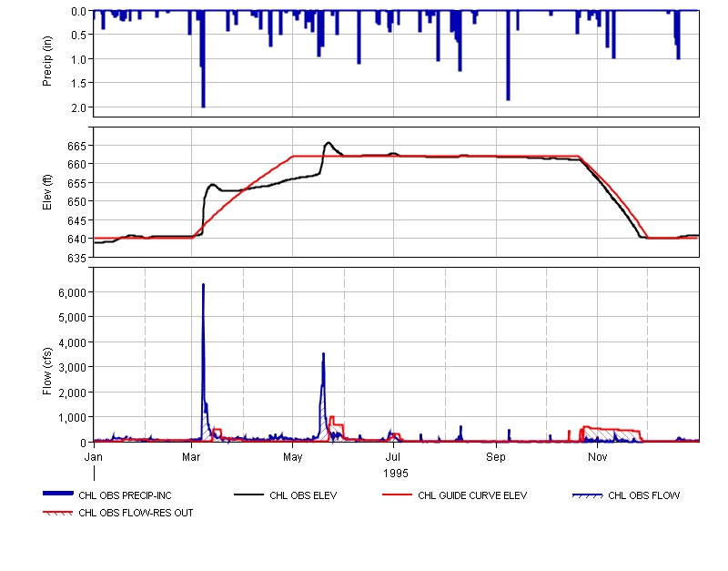Select the CHL OBS ELEV legend text
This screenshot has width=728, height=571.
click(303, 495)
